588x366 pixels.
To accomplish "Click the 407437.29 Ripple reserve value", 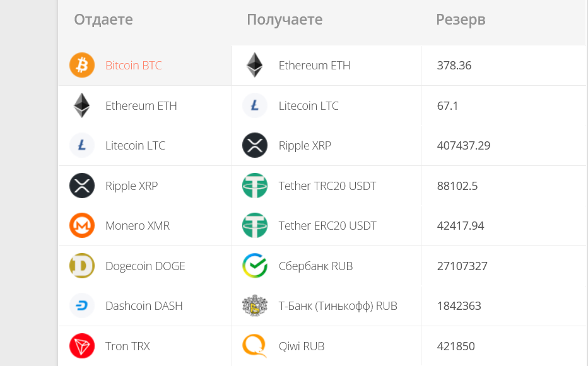I will tap(464, 146).
